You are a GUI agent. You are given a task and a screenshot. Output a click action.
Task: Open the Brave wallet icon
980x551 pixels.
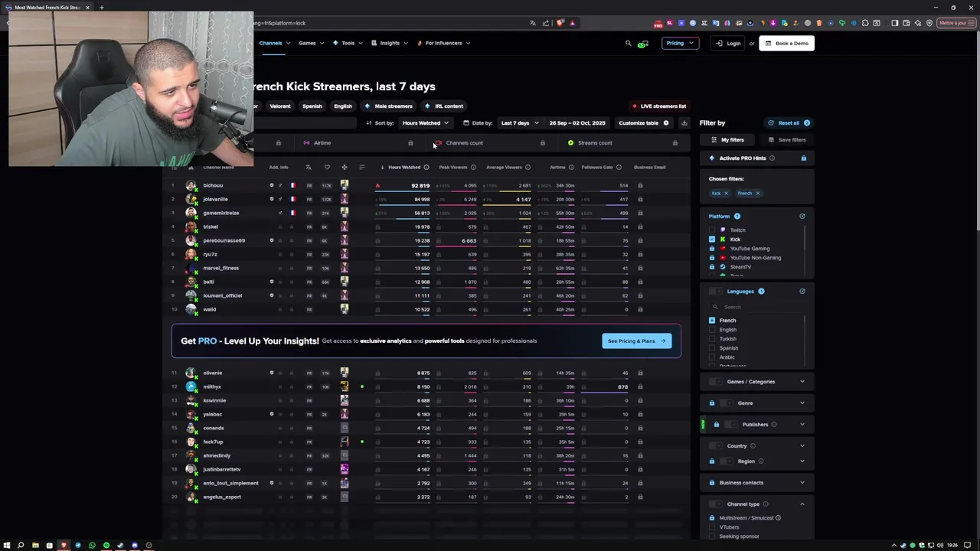point(906,23)
